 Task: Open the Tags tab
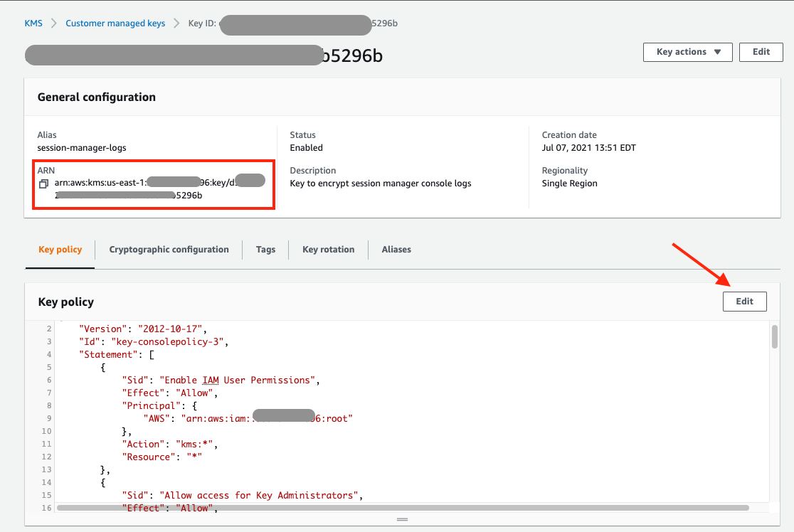[x=265, y=250]
